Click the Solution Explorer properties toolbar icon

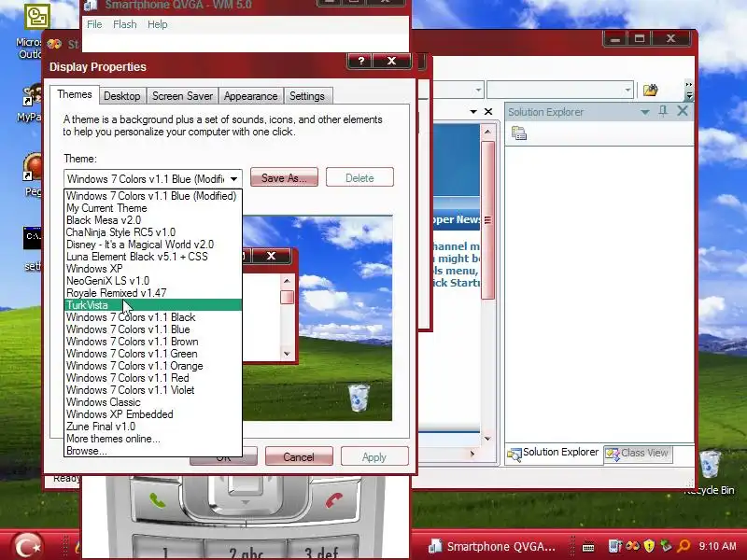tap(519, 133)
